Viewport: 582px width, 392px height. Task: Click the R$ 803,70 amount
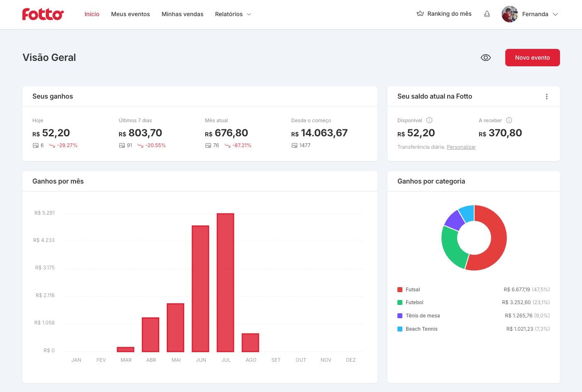tap(140, 133)
